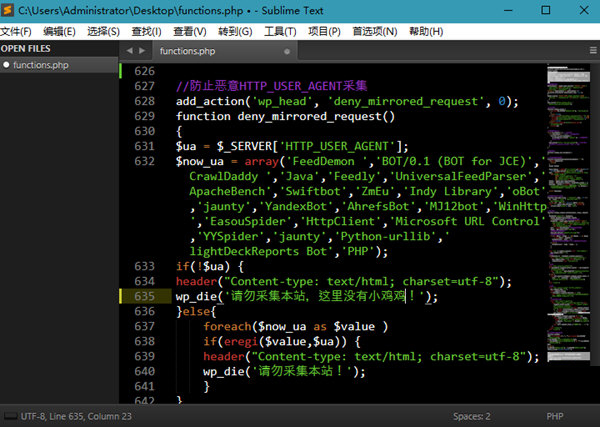Click the unsaved circle beside functions.php in sidebar
This screenshot has height=427, width=600.
point(6,65)
